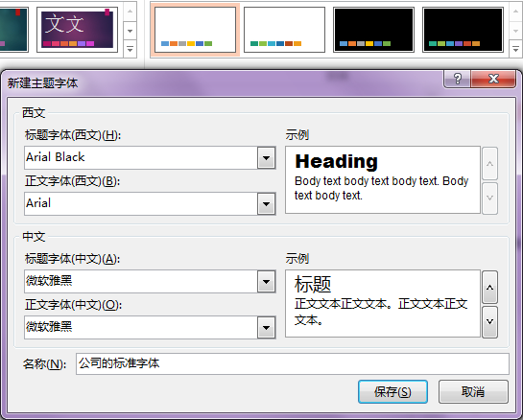The image size is (523, 420).
Task: Click the 微软雅黑 Chinese heading font field
Action: pos(141,281)
